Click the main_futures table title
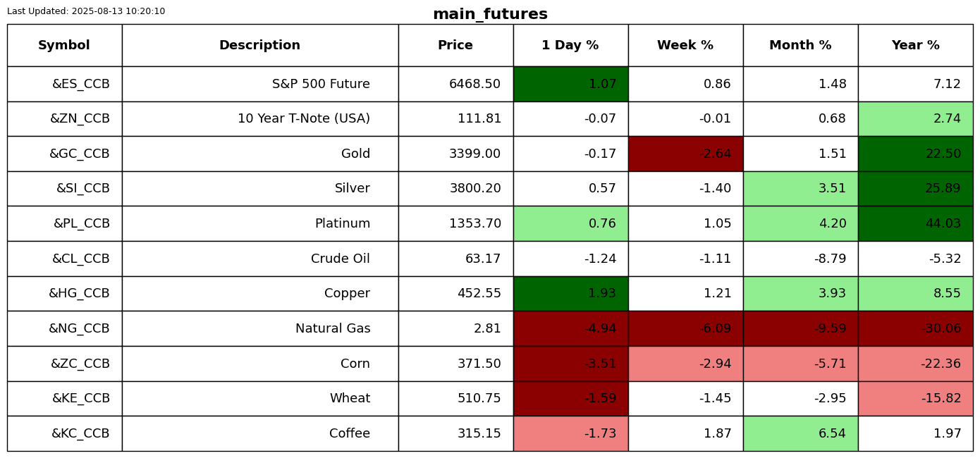 [490, 14]
